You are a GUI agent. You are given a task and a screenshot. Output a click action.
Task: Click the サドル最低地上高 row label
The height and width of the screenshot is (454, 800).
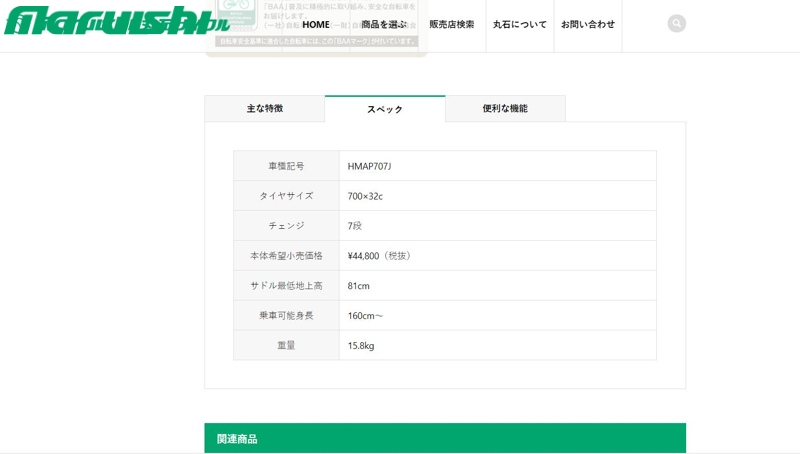click(x=286, y=286)
